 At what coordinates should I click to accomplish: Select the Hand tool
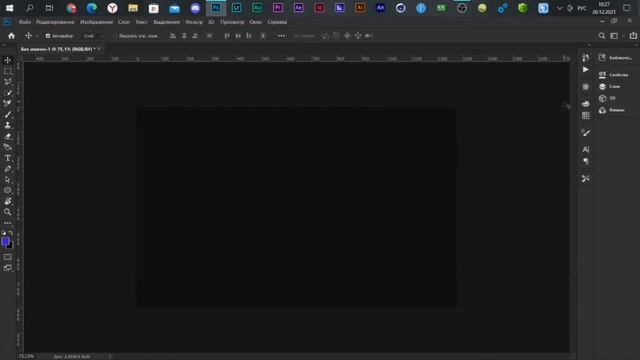[x=7, y=201]
